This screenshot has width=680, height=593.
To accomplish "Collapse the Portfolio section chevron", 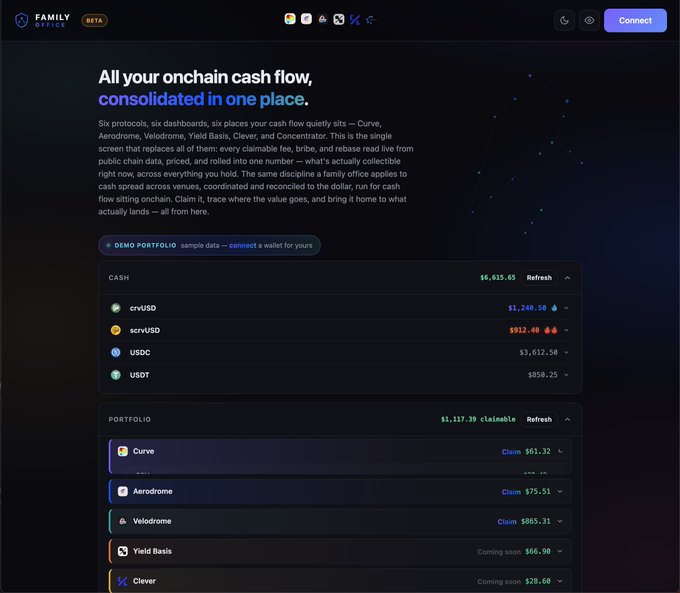I will coord(567,419).
